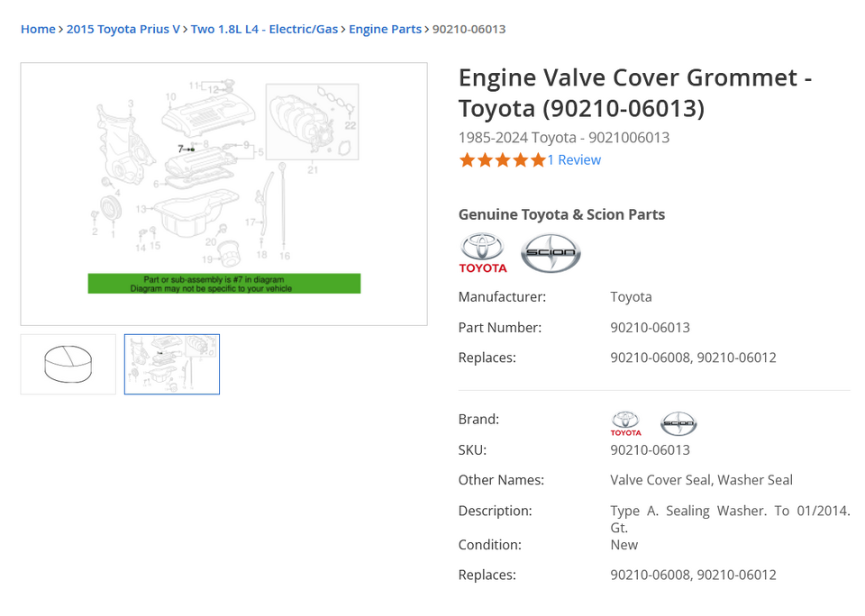Navigate to Engine Parts breadcrumb
This screenshot has width=865, height=616.
click(385, 29)
